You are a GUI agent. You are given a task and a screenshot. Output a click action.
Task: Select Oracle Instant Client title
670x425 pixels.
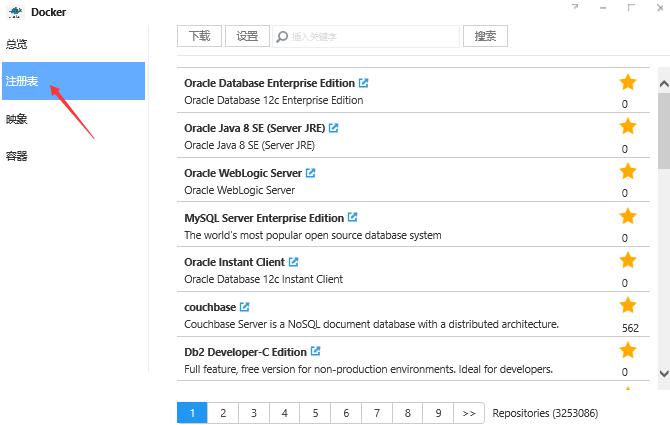point(234,262)
